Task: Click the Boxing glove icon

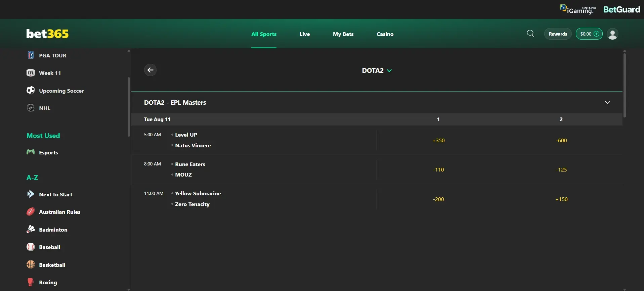Action: [31, 282]
